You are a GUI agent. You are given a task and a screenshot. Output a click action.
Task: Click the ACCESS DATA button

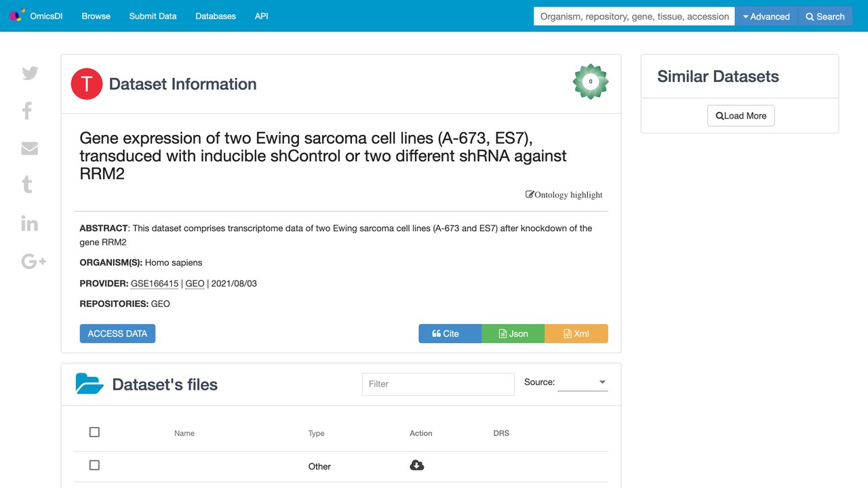point(117,333)
